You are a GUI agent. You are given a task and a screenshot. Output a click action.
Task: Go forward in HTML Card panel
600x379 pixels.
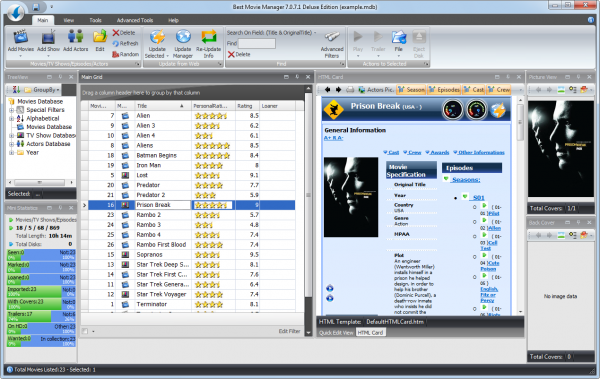[x=338, y=90]
